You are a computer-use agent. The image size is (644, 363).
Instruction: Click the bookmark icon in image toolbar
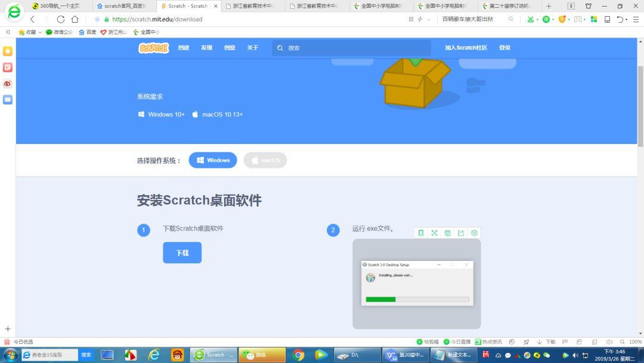coord(421,233)
